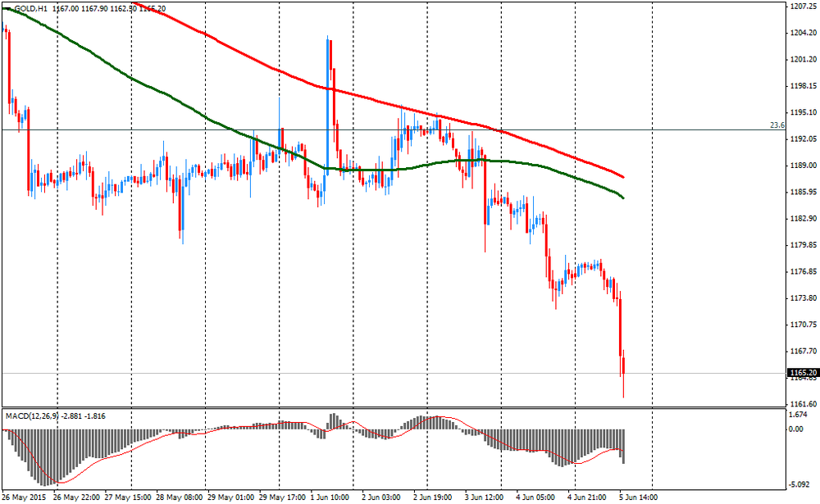Click the tall blue spike candle on 1 Jun

coord(328,105)
